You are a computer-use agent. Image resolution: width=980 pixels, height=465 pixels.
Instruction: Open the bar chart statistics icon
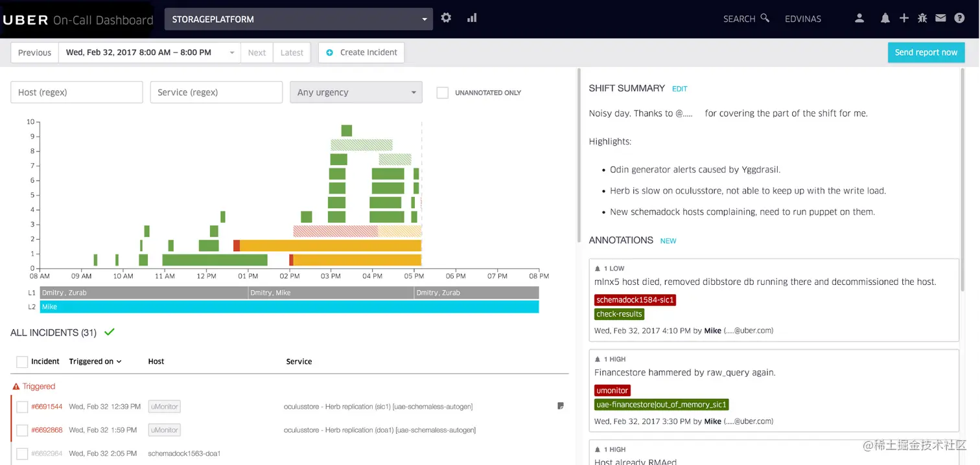pyautogui.click(x=472, y=18)
